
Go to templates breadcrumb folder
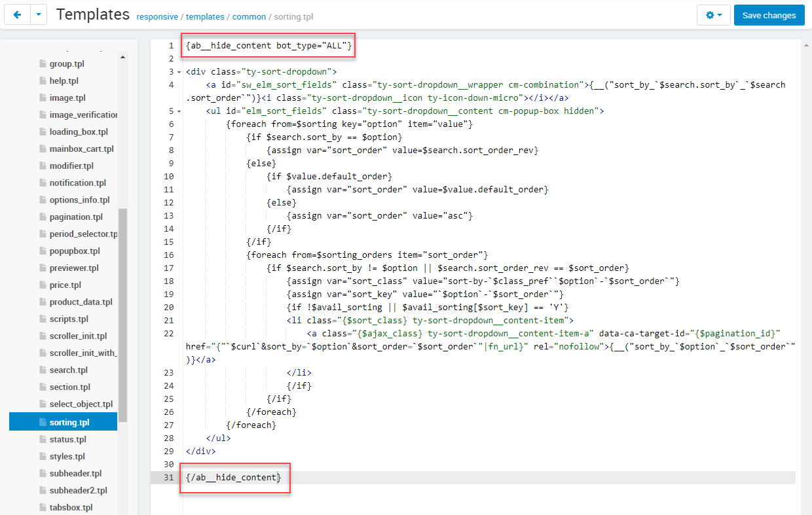[x=205, y=17]
